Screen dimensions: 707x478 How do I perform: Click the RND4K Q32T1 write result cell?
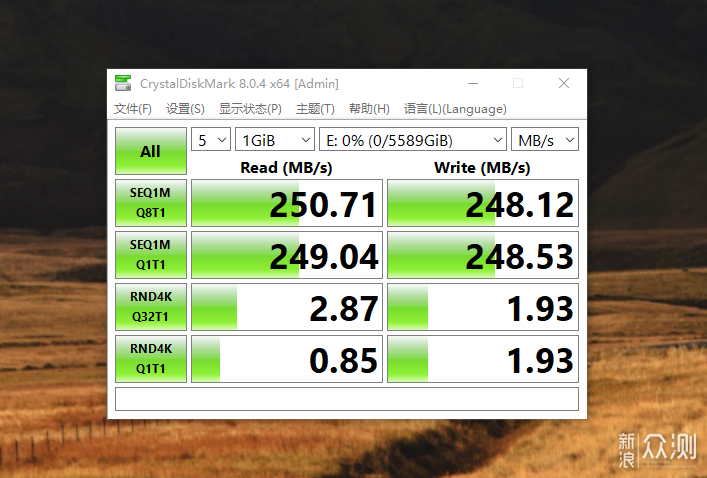pyautogui.click(x=483, y=307)
